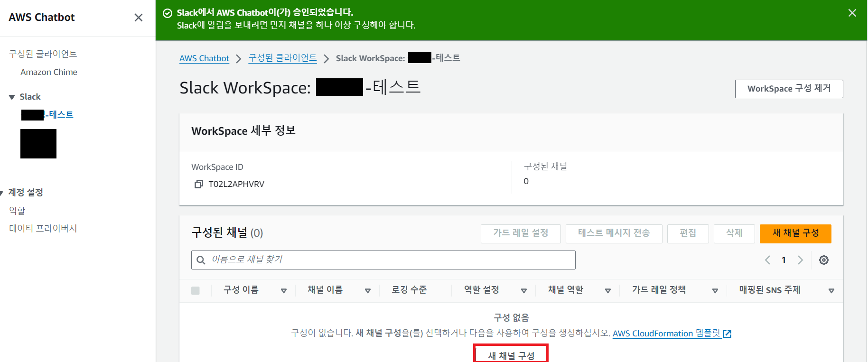Viewport: 868px width, 362px height.
Task: Click the 삭제 button
Action: tap(734, 233)
